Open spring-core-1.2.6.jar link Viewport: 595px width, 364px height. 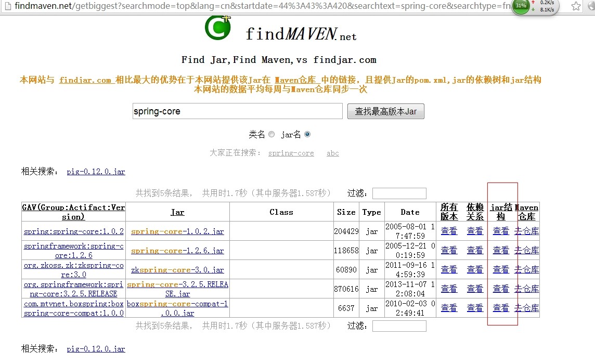pos(177,251)
